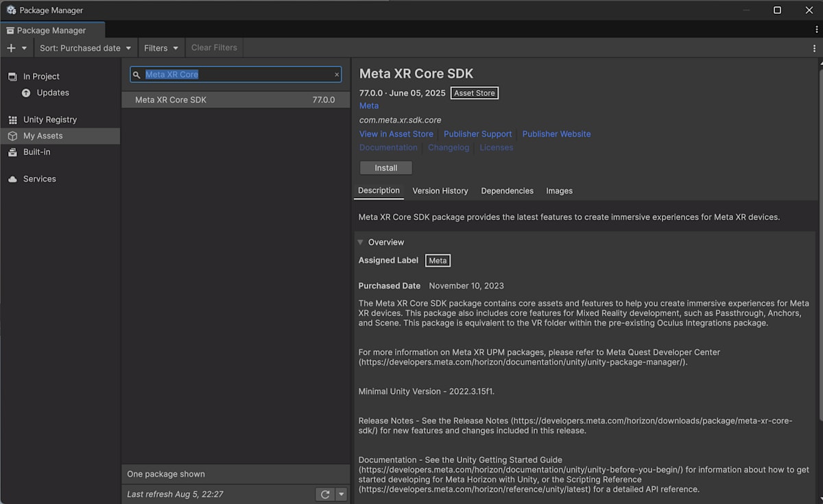The image size is (823, 504).
Task: Click the Last refresh Aug 5, 22:27 text
Action: click(176, 494)
